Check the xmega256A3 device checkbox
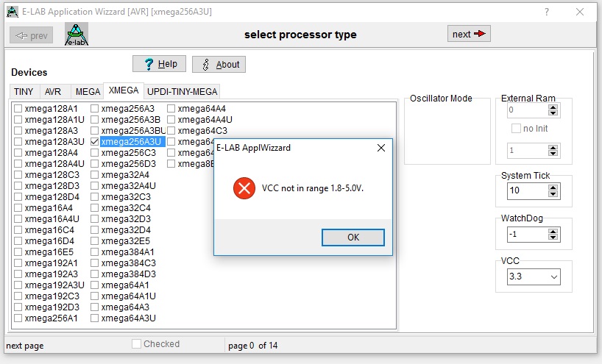602x364 pixels. point(94,109)
